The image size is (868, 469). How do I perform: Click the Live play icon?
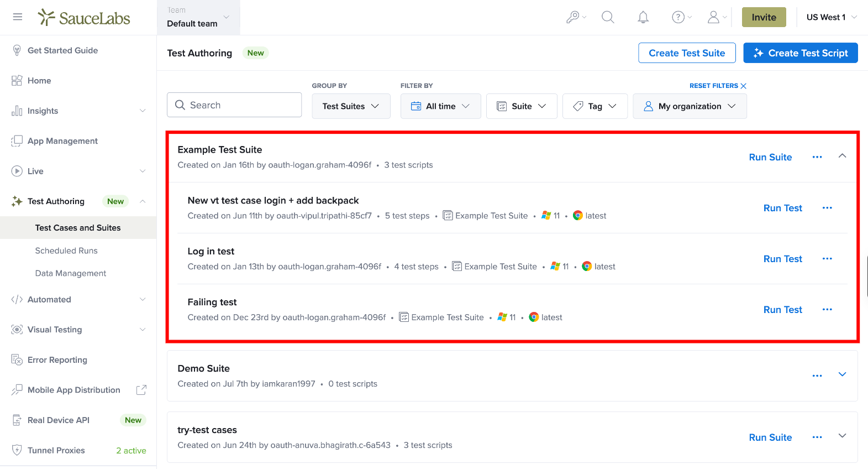click(x=17, y=171)
